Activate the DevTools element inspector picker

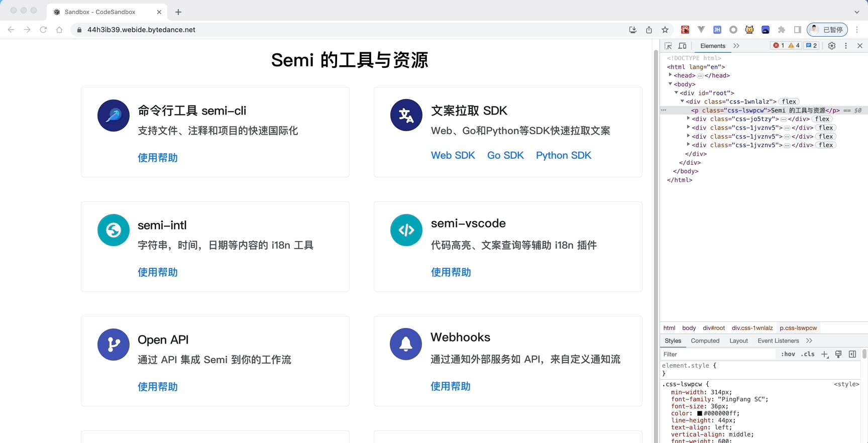(668, 46)
